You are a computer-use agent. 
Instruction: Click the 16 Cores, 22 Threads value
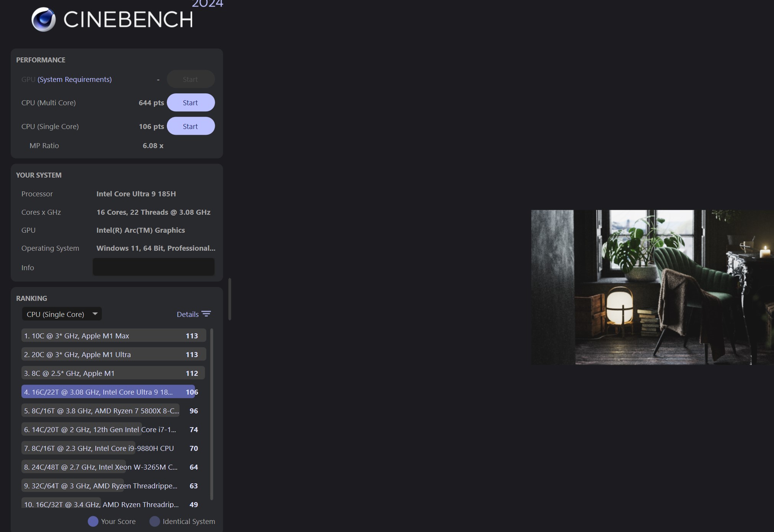tap(153, 212)
